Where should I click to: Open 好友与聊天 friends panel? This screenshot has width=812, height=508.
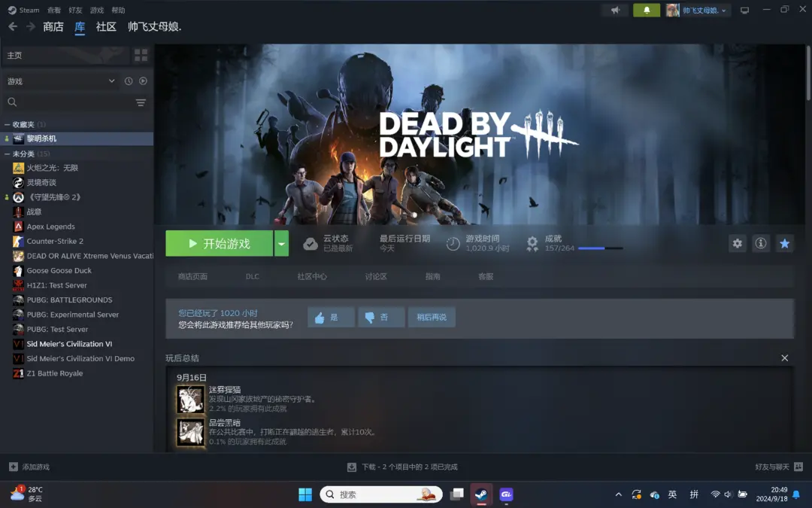[x=779, y=467]
